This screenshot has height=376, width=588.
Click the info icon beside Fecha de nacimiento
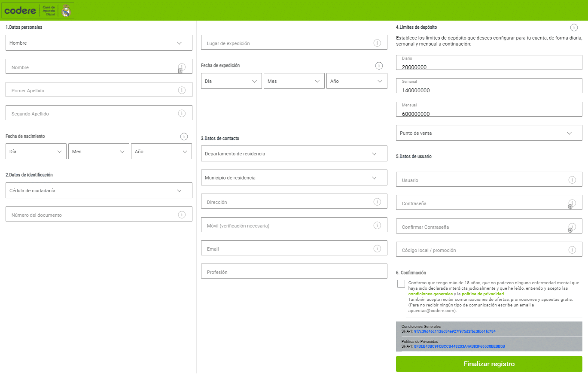[x=184, y=136]
